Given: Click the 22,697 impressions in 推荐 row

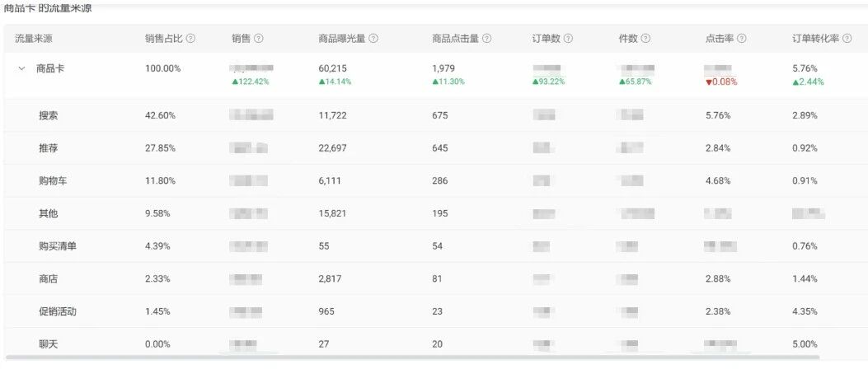Looking at the screenshot, I should [333, 148].
